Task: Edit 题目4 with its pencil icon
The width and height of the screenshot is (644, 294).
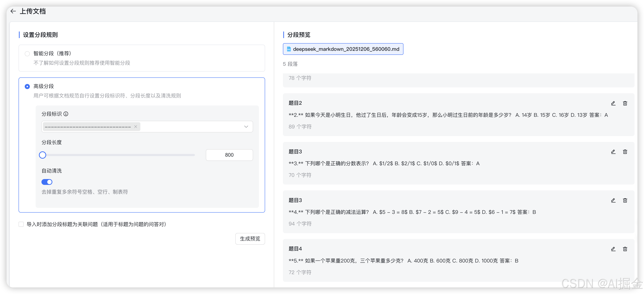Action: (613, 249)
